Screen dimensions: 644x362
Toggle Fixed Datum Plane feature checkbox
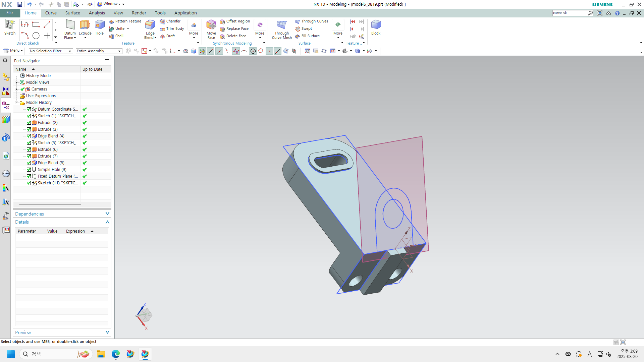(29, 176)
